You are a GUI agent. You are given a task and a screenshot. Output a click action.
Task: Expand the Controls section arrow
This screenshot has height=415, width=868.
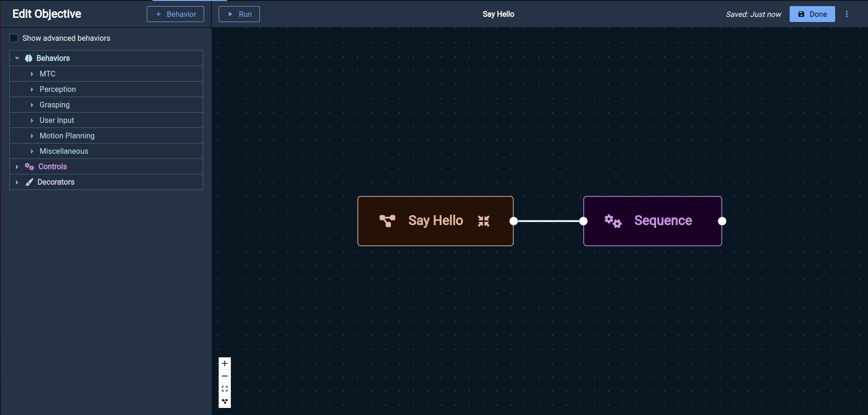(x=17, y=166)
